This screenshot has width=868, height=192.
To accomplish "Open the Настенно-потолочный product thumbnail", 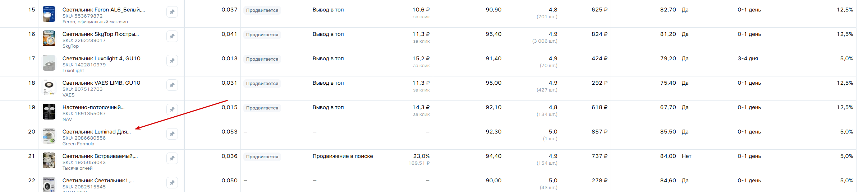I will [49, 112].
